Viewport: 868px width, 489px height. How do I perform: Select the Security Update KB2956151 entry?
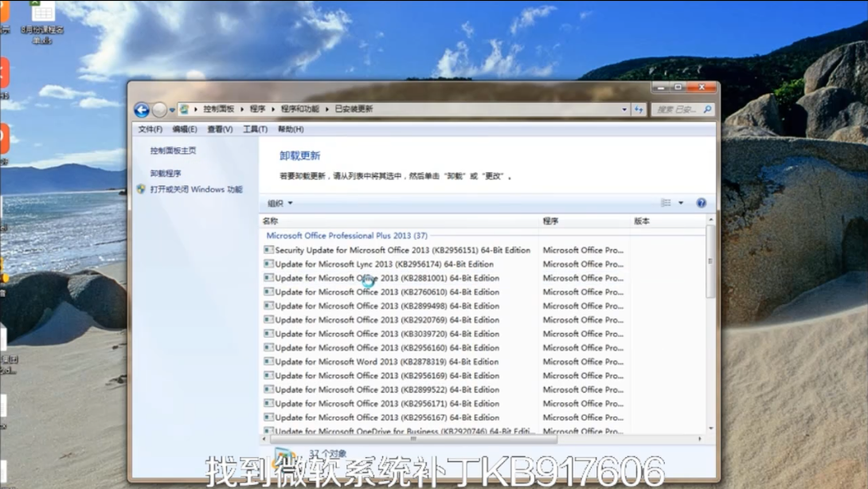coord(402,250)
